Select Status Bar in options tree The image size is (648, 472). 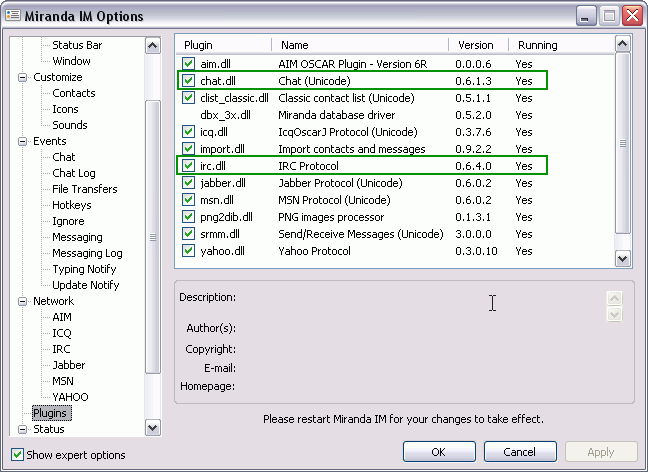pyautogui.click(x=77, y=45)
